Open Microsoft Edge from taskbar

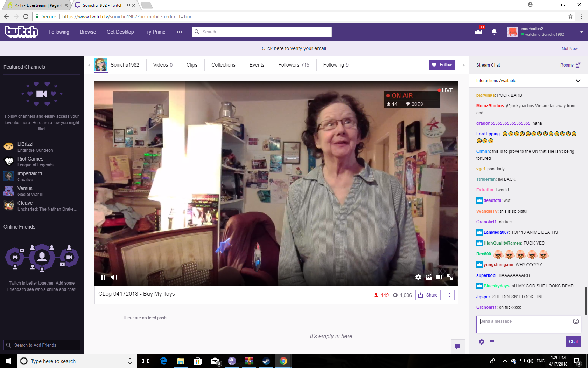point(163,361)
